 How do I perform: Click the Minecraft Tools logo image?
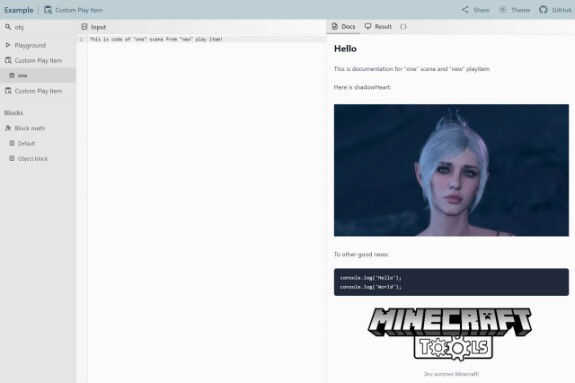pos(450,333)
